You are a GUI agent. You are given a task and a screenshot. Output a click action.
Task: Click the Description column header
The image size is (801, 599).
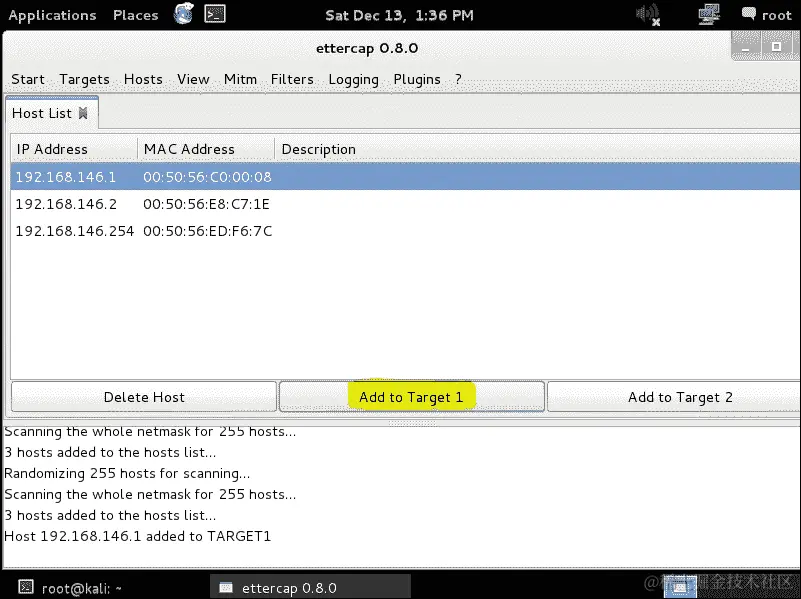pyautogui.click(x=537, y=149)
